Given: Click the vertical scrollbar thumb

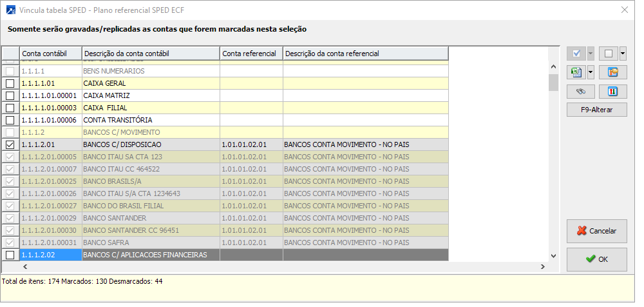Looking at the screenshot, I should tap(553, 83).
